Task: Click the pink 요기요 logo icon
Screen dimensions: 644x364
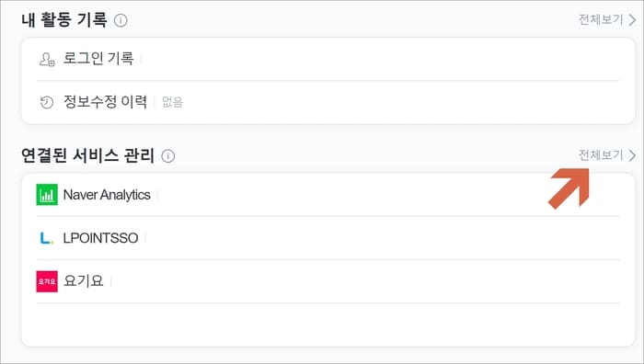Action: [x=47, y=281]
